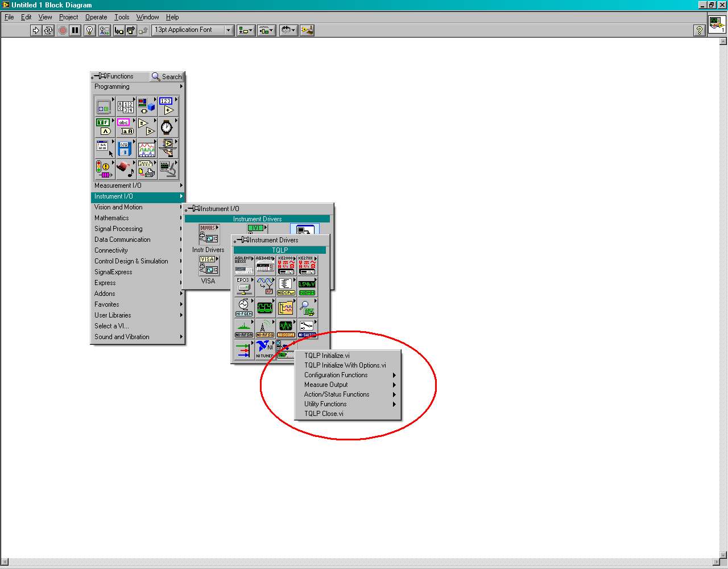Image resolution: width=728 pixels, height=569 pixels.
Task: Toggle the Retain Wire Values button
Action: (x=105, y=30)
